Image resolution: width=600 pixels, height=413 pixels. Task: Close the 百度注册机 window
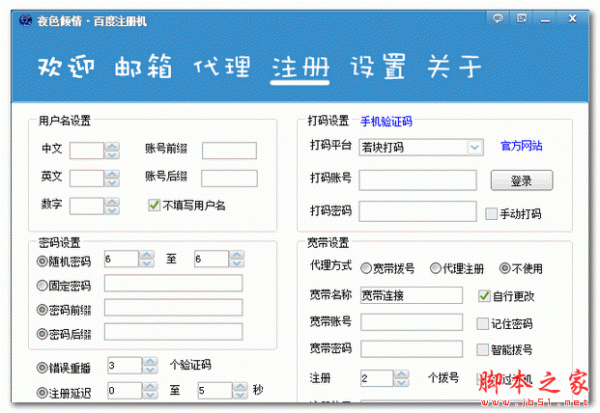point(572,18)
